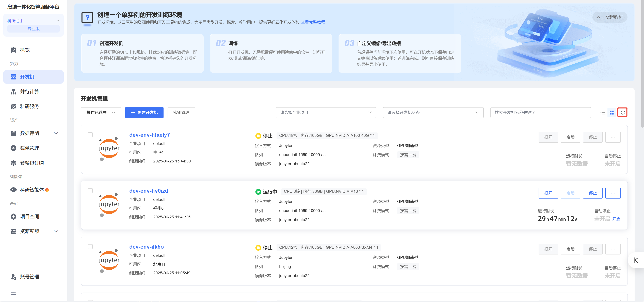644x302 pixels.
Task: Switch to list view icon
Action: (x=603, y=113)
